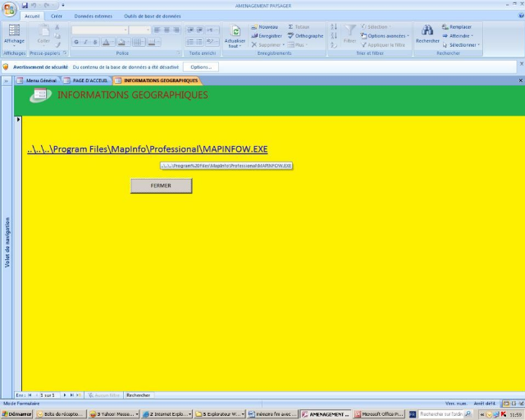Click Enregistrer record button

[x=267, y=36]
